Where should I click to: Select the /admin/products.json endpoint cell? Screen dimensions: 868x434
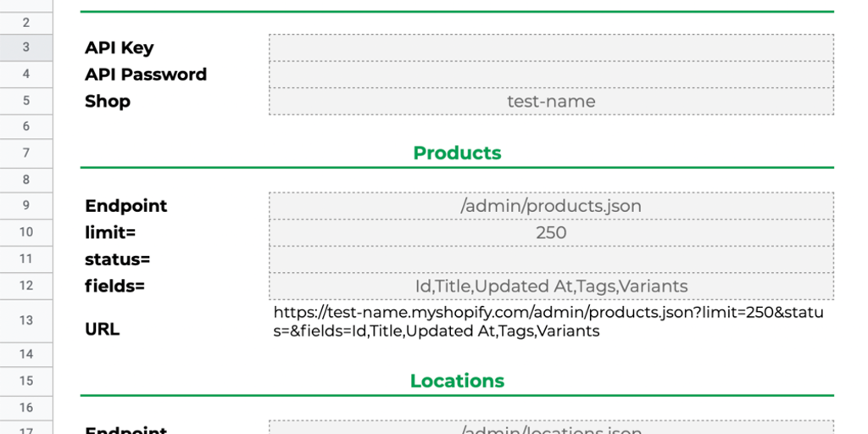pos(551,206)
